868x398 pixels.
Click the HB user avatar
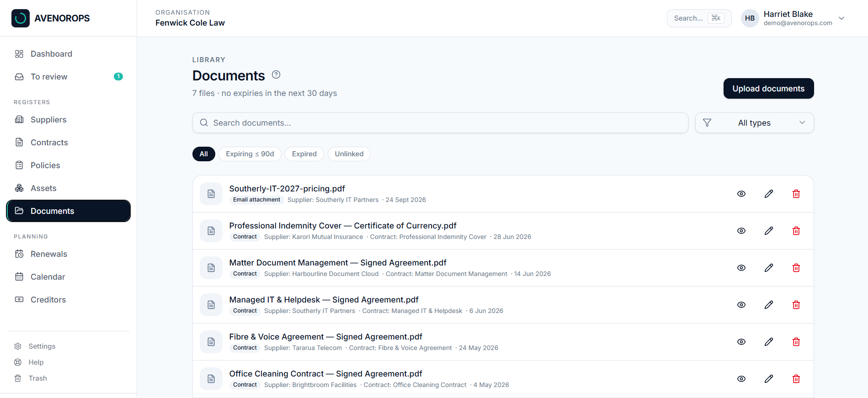pyautogui.click(x=750, y=18)
